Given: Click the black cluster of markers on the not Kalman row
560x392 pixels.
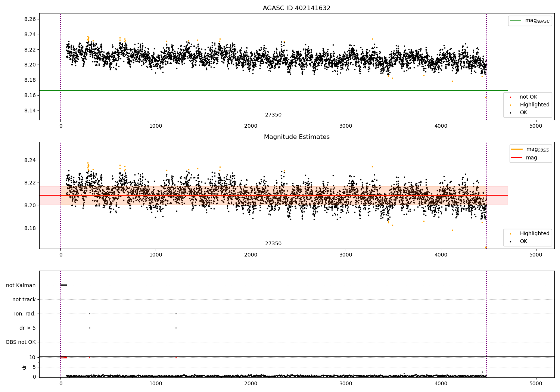Looking at the screenshot, I should (63, 285).
